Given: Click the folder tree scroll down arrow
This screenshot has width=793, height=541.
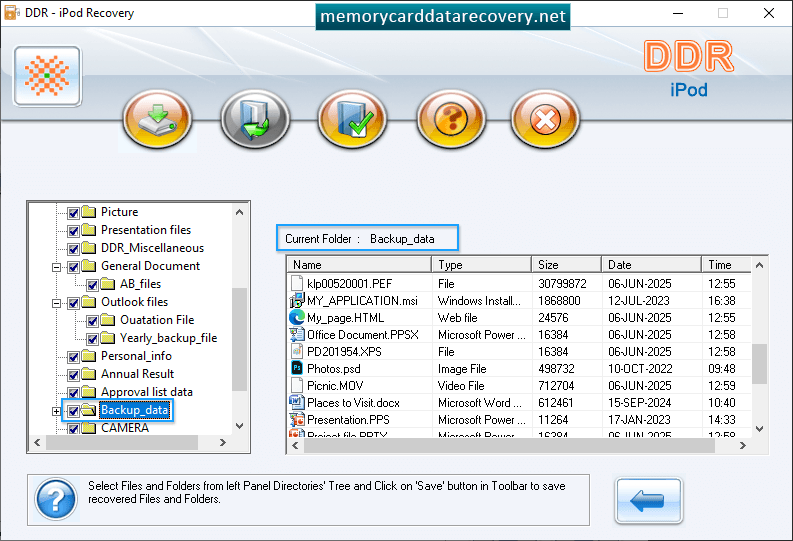Looking at the screenshot, I should click(x=240, y=426).
